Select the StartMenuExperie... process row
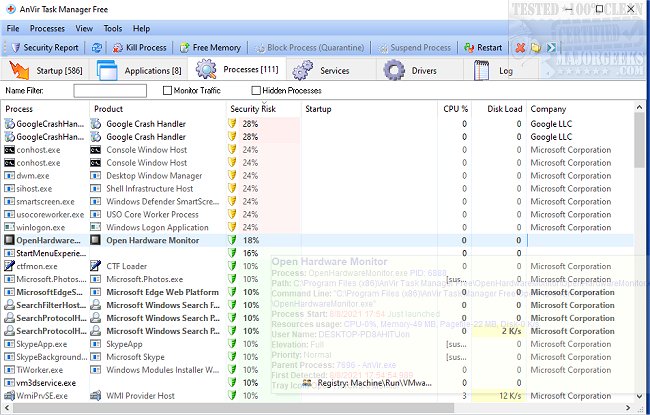The image size is (650, 415). pyautogui.click(x=317, y=253)
